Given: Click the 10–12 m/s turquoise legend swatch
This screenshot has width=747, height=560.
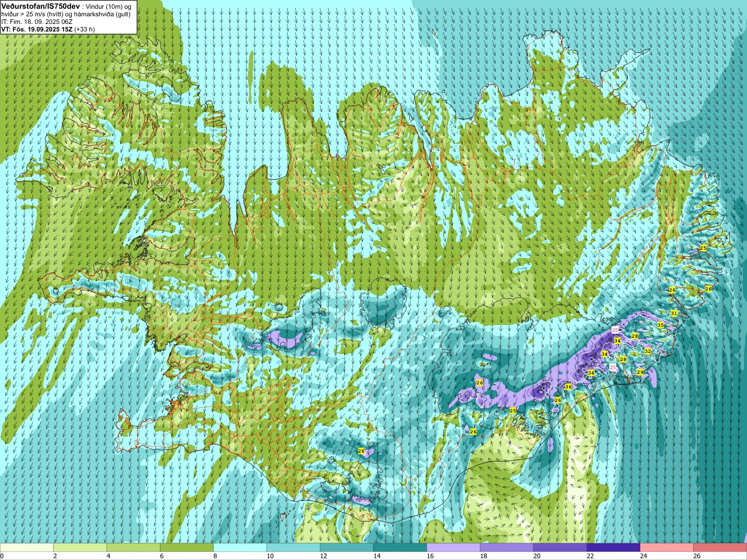Looking at the screenshot, I should 294,548.
